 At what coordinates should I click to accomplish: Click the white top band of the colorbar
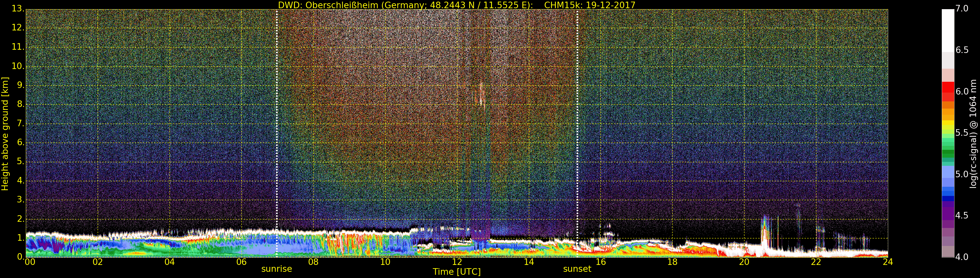click(948, 30)
